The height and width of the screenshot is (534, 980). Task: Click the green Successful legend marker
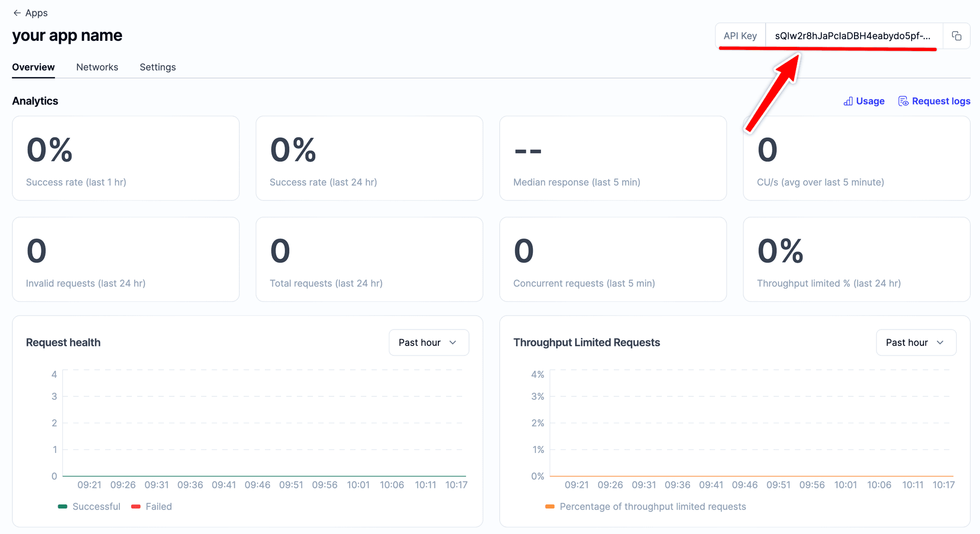pyautogui.click(x=63, y=506)
